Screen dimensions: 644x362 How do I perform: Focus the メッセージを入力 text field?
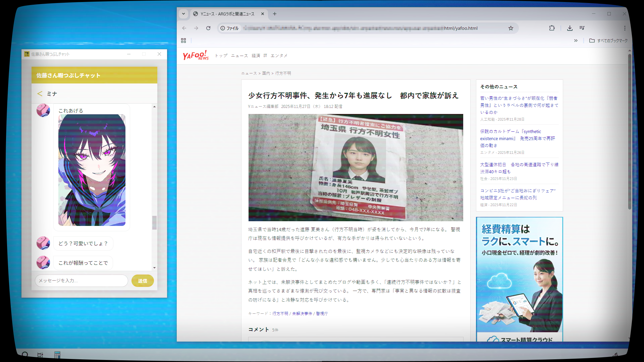(x=82, y=281)
